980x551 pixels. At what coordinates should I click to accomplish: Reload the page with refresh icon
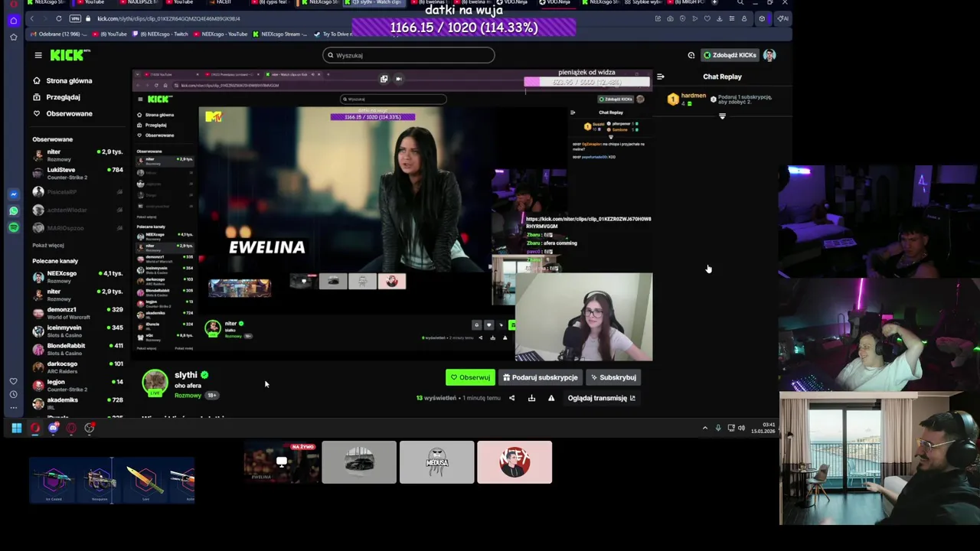58,18
